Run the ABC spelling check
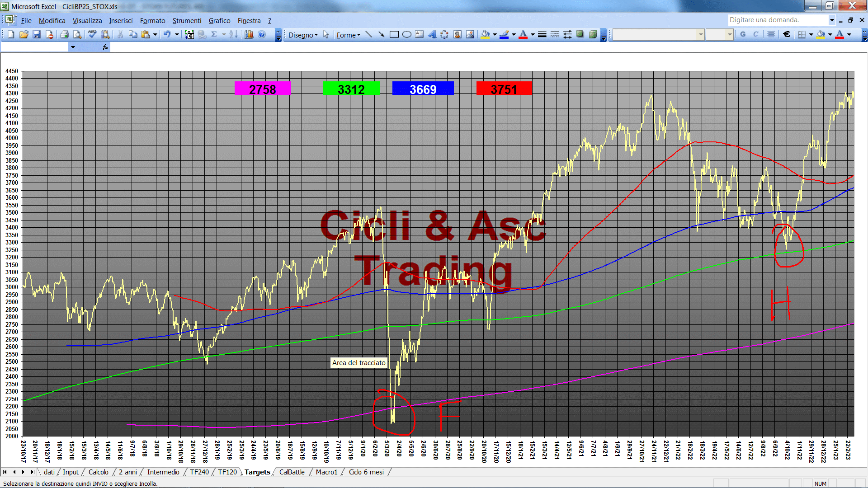The width and height of the screenshot is (868, 488). [x=92, y=34]
